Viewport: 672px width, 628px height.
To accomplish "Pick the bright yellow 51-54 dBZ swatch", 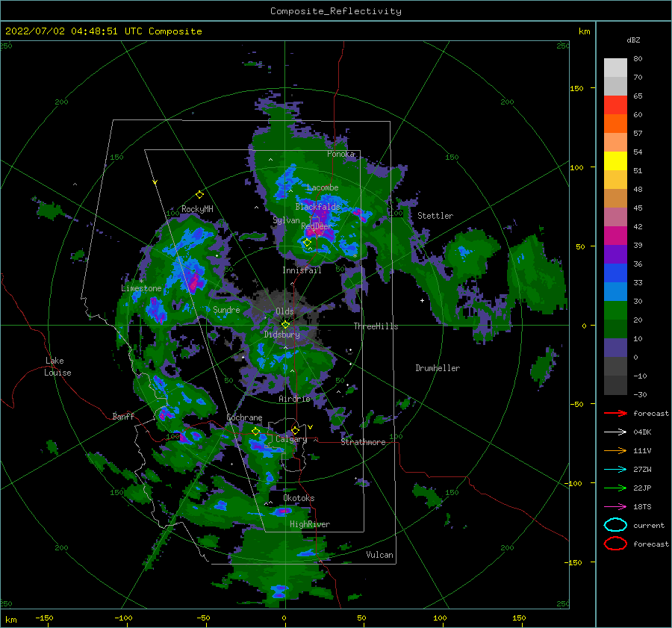I will [x=615, y=161].
